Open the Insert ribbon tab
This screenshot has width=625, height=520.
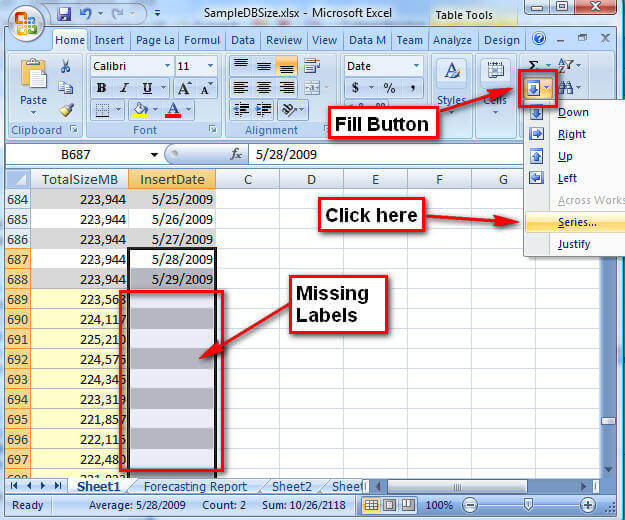109,40
